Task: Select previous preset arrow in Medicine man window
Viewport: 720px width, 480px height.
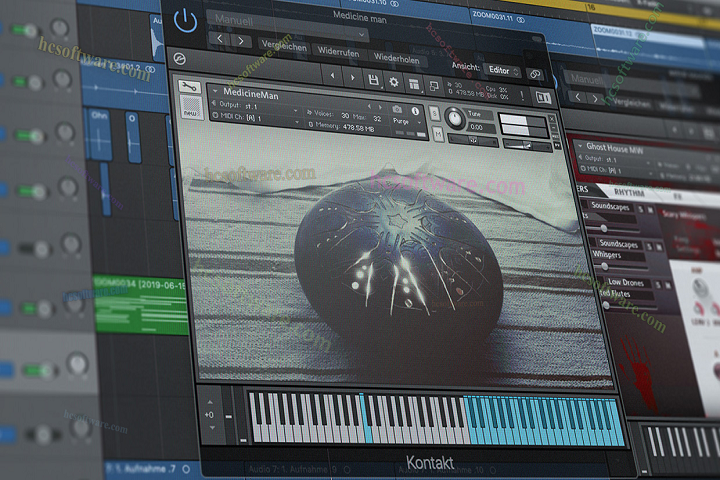Action: pyautogui.click(x=219, y=39)
